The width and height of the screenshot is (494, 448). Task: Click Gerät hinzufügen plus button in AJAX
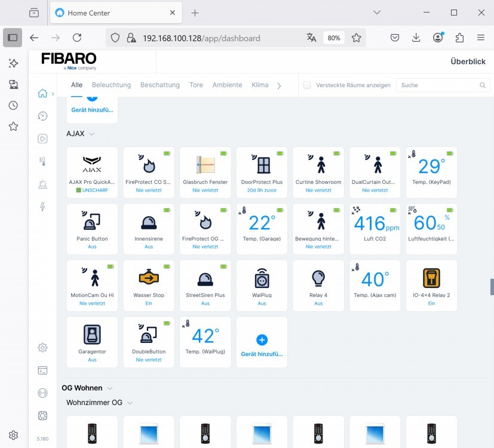click(x=262, y=340)
